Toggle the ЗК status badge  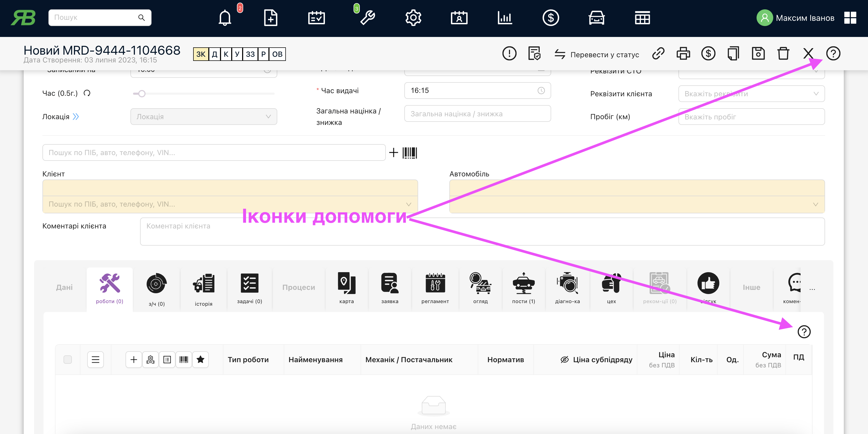pyautogui.click(x=201, y=54)
